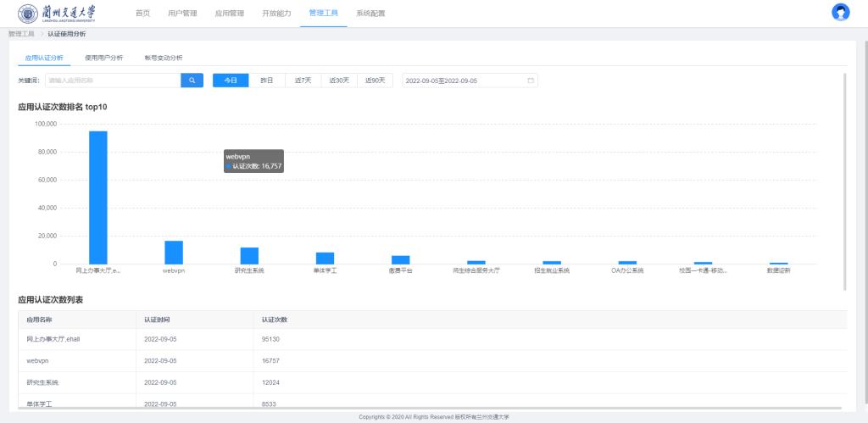The width and height of the screenshot is (868, 423).
Task: Choose the 近30天 time range option
Action: click(339, 81)
